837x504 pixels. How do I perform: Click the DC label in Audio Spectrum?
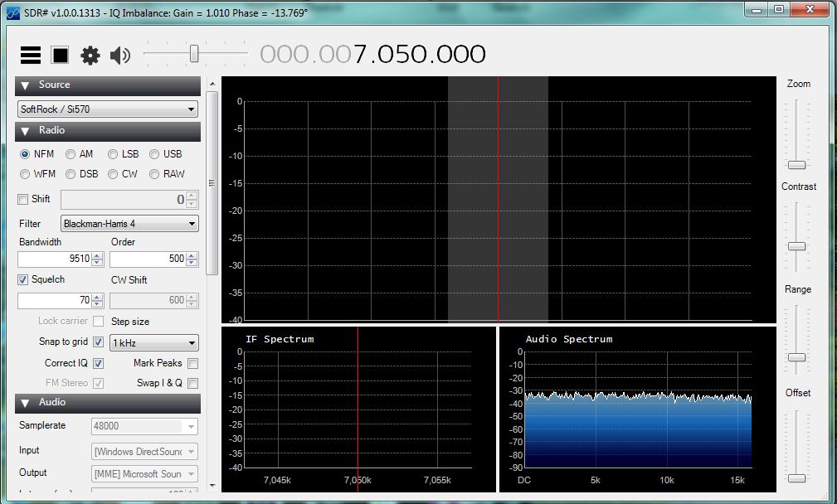(x=524, y=480)
